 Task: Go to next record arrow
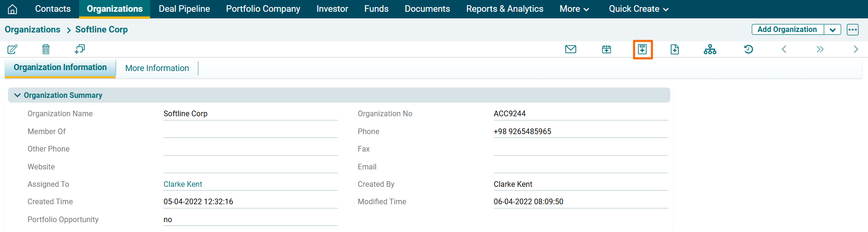click(x=856, y=49)
